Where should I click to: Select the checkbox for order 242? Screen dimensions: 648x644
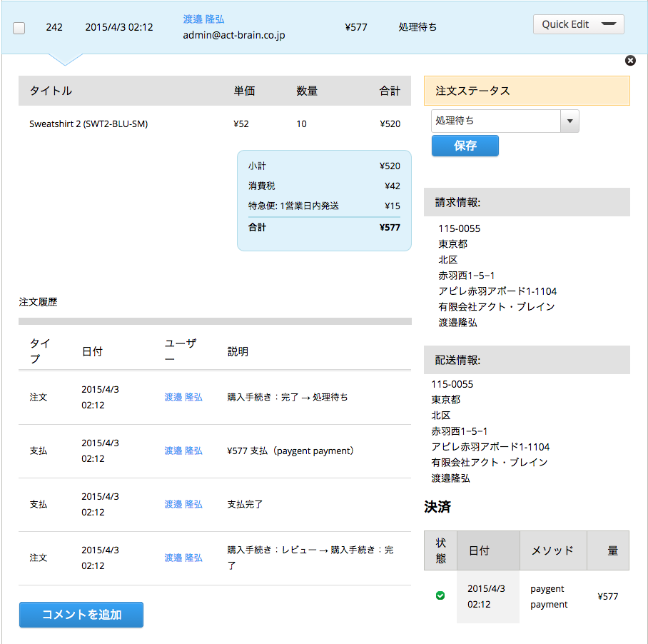19,27
